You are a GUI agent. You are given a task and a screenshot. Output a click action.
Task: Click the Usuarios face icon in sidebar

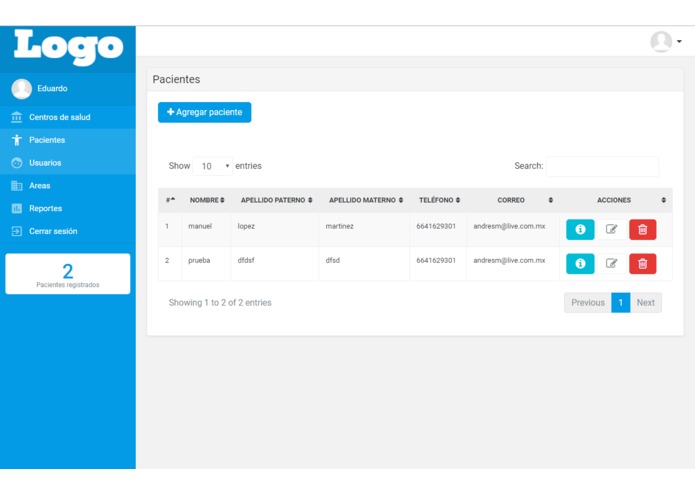coord(16,163)
